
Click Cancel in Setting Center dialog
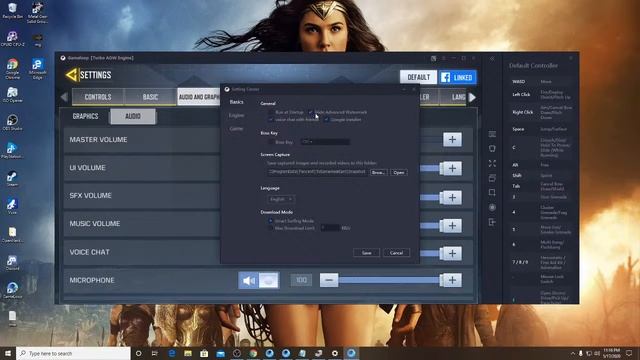[396, 253]
